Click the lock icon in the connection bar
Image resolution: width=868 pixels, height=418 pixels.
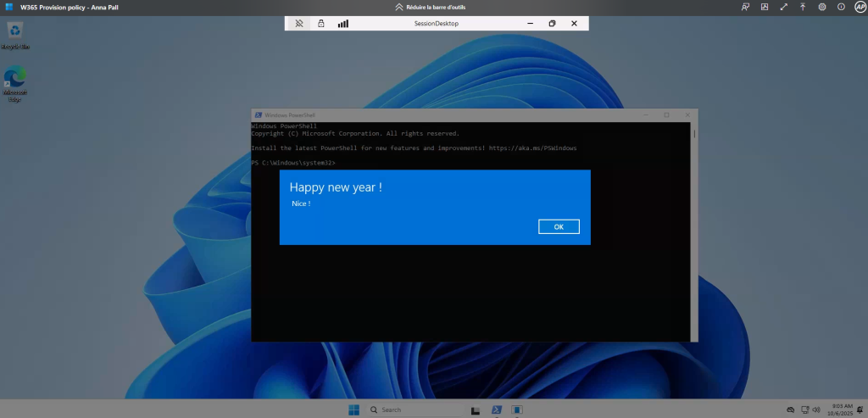[321, 24]
